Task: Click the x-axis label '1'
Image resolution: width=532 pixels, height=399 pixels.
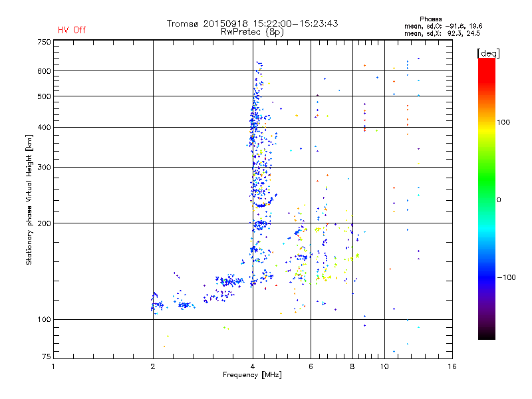Action: click(x=53, y=366)
